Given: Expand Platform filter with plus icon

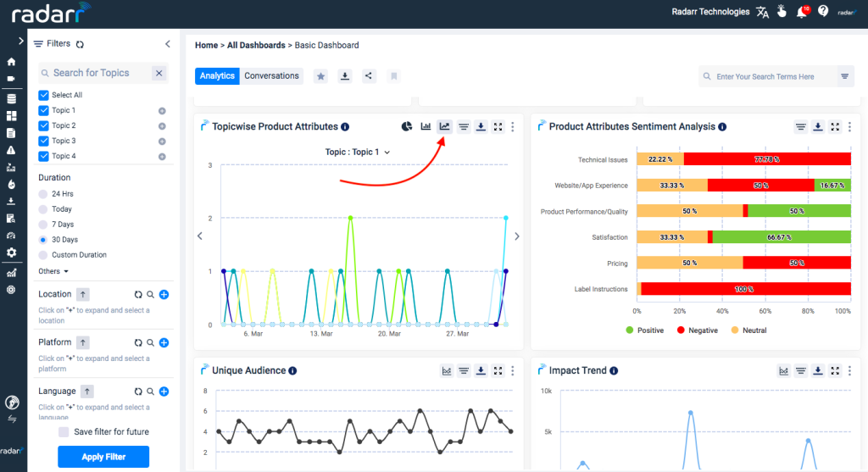Looking at the screenshot, I should [164, 342].
